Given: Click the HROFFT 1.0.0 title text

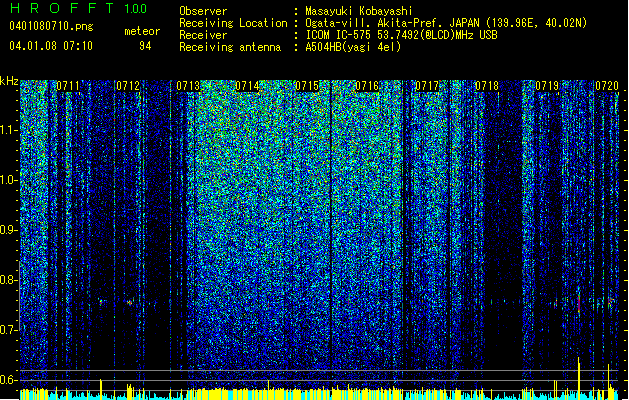Looking at the screenshot, I should click(x=79, y=8).
